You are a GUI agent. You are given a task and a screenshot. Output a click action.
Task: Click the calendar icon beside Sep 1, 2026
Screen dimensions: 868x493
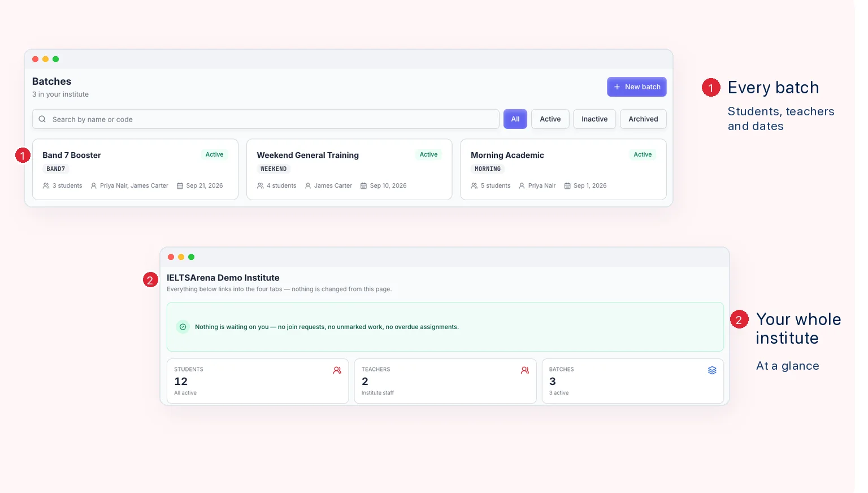[x=567, y=185]
